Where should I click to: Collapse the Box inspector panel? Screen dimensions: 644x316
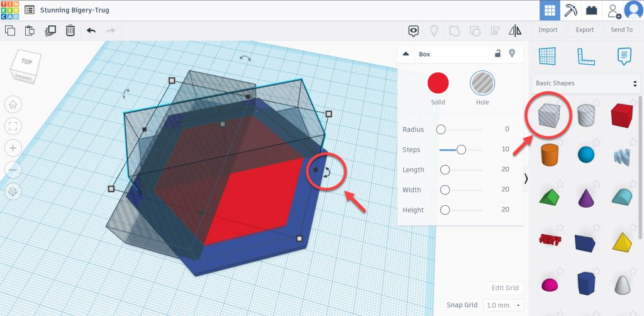(406, 54)
